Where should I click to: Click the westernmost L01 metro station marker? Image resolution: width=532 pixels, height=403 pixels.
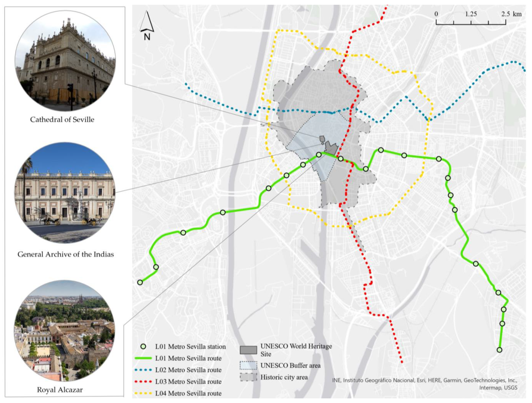coord(140,282)
